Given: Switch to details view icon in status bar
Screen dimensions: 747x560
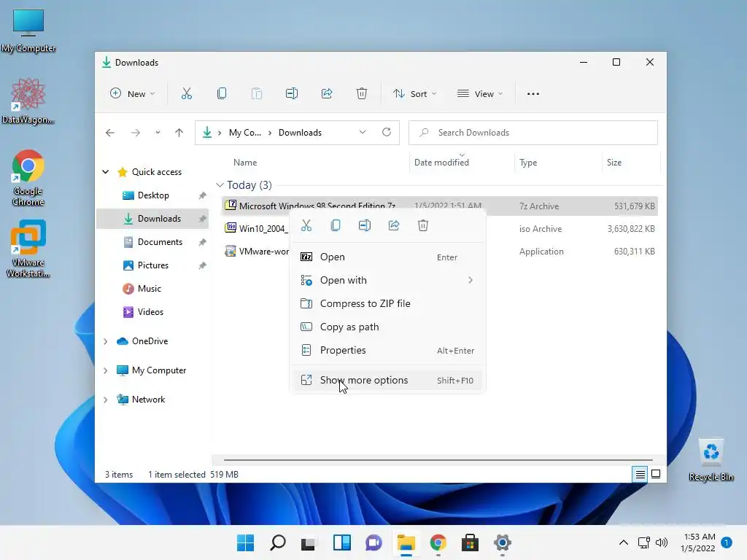Looking at the screenshot, I should point(640,474).
